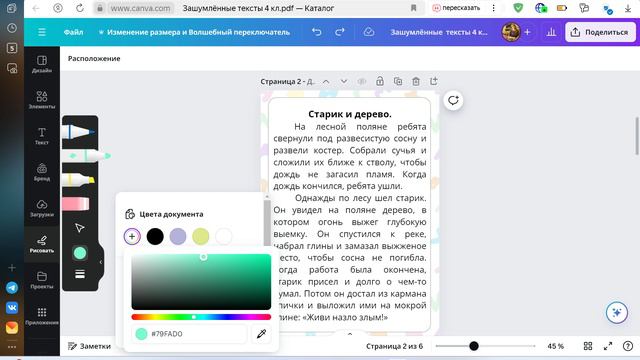
Task: Open the Дизайн sidebar tab
Action: coord(42,64)
